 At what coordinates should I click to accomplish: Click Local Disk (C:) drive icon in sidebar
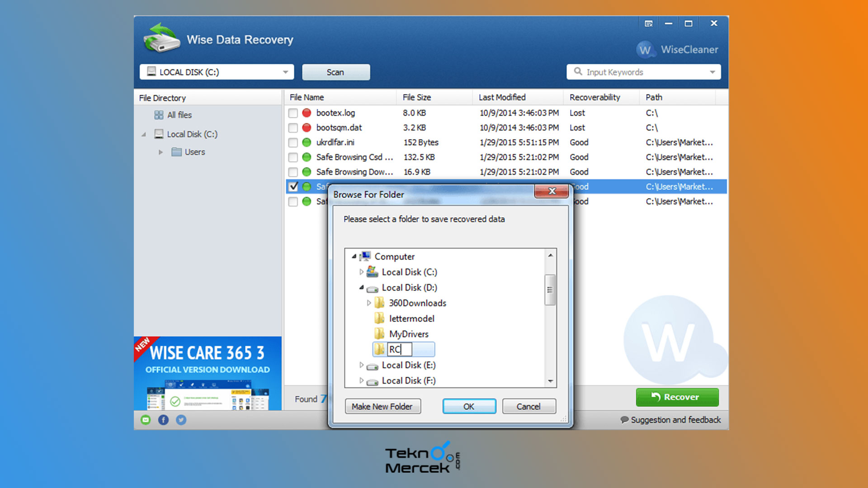tap(159, 134)
